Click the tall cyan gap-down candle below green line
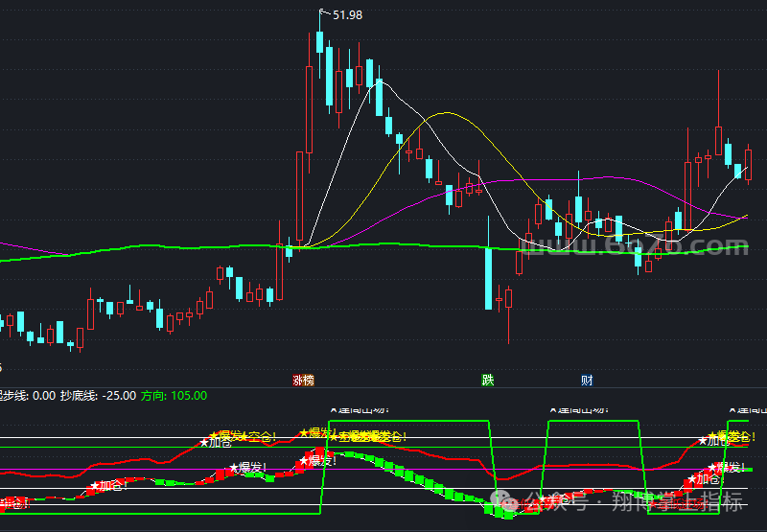Screen dimensions: 767x532 488,278
